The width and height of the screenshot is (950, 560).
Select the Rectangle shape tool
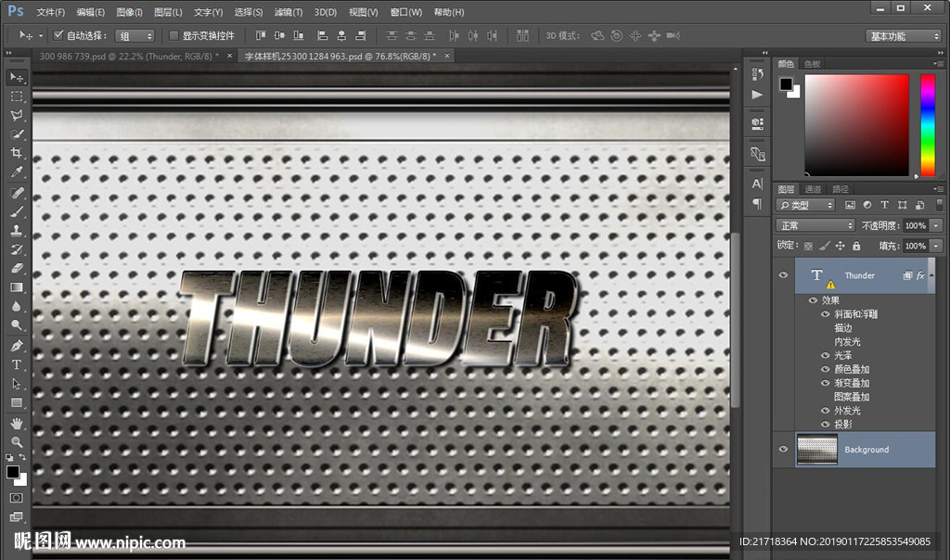[17, 402]
